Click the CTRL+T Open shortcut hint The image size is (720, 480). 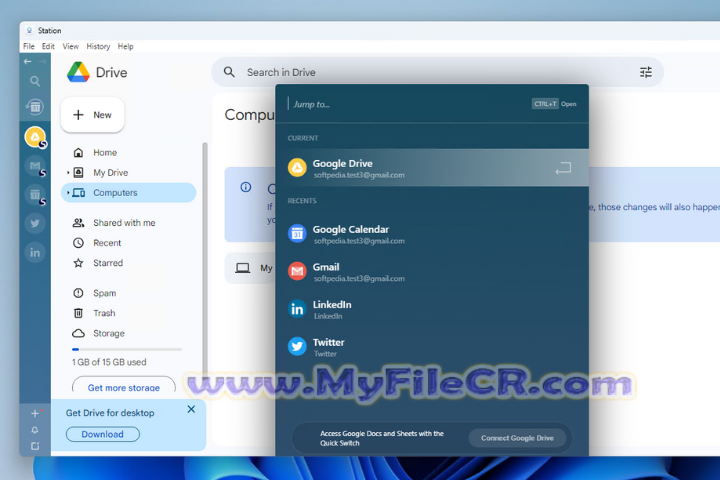(554, 104)
